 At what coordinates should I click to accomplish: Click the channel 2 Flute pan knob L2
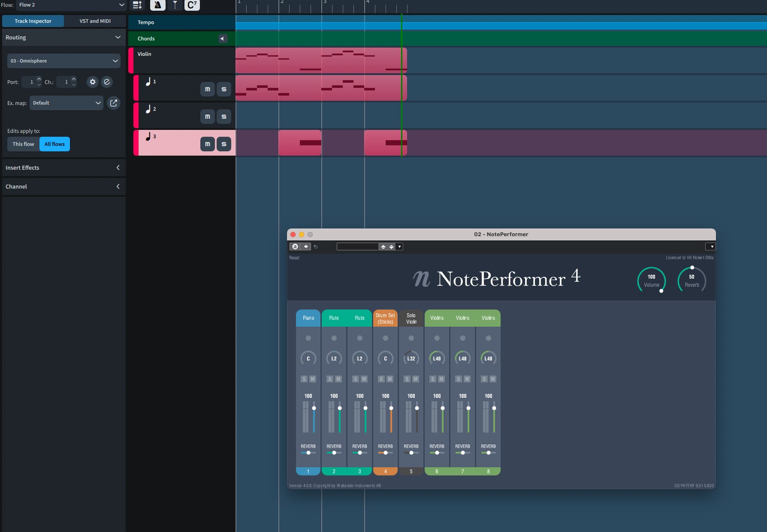(x=334, y=358)
